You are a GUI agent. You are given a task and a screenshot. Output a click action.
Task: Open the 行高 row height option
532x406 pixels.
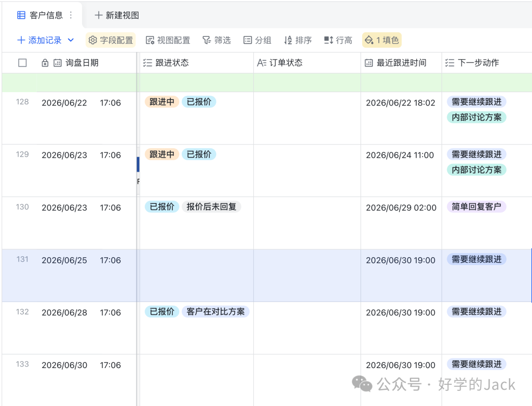[x=338, y=40]
